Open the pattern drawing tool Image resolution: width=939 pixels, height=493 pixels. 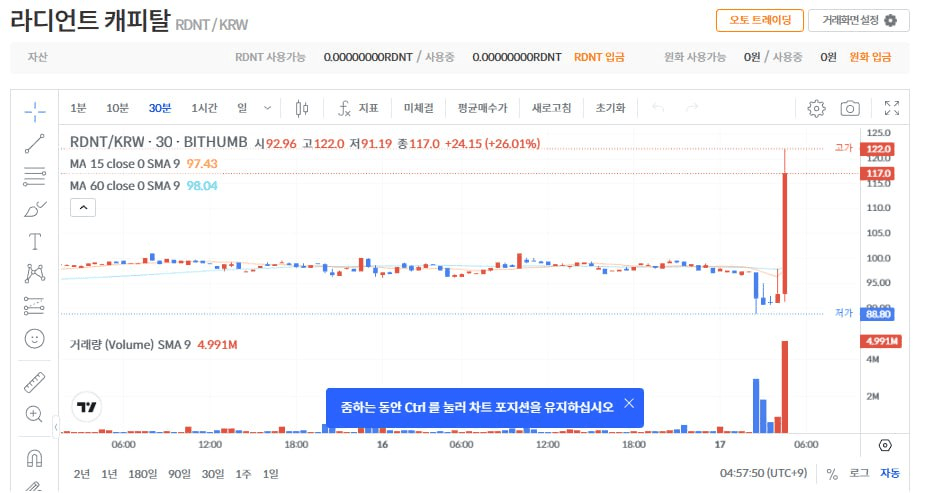click(x=35, y=274)
